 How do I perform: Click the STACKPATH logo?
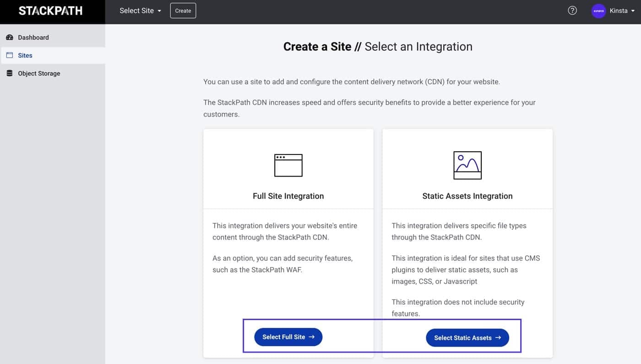click(x=50, y=10)
